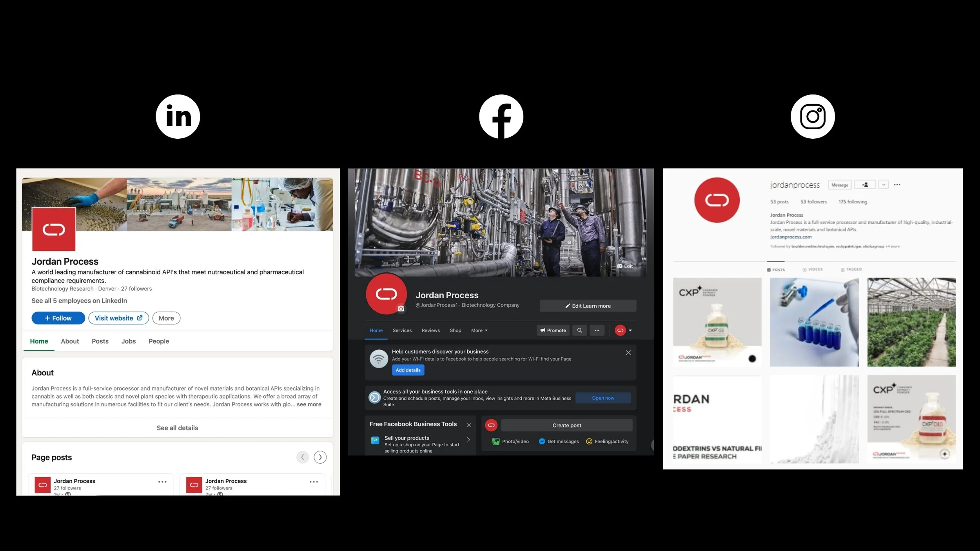980x551 pixels.
Task: Click the follow person icon on Instagram
Action: (865, 185)
